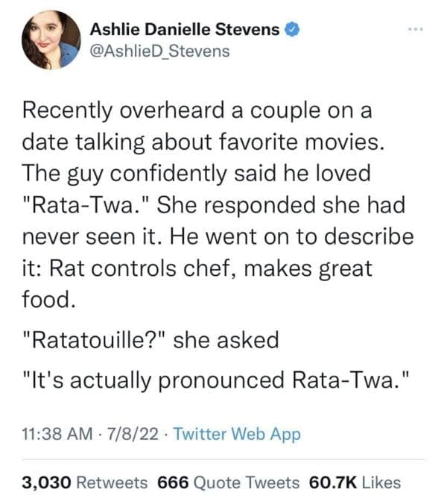The image size is (447, 504).
Task: Click the blue verified badge icon
Action: click(294, 30)
